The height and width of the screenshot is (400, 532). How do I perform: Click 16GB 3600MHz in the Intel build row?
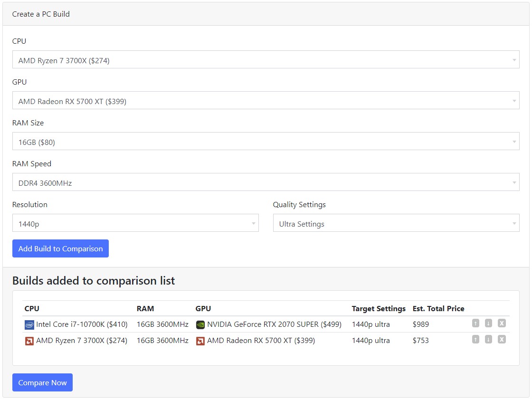[162, 324]
